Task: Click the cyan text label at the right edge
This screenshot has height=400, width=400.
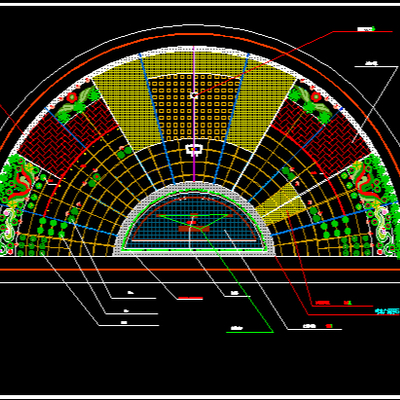Action: (387, 312)
